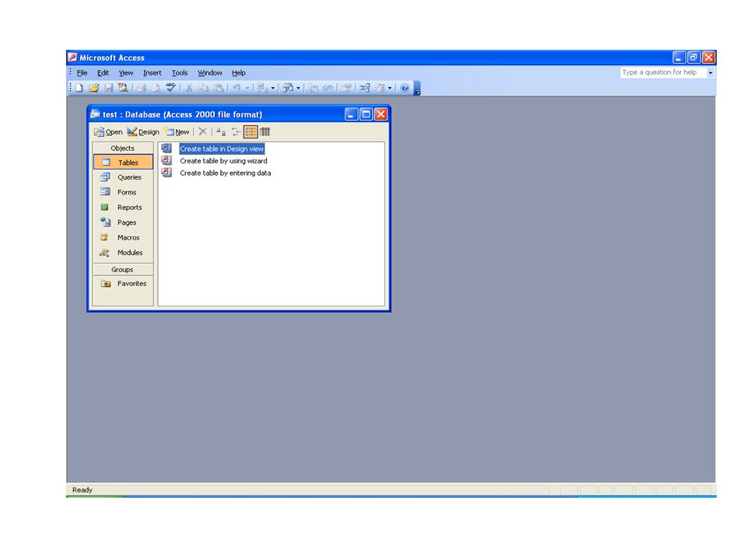Viewport: 747px width, 560px height.
Task: Select Forms in Objects list
Action: [123, 192]
